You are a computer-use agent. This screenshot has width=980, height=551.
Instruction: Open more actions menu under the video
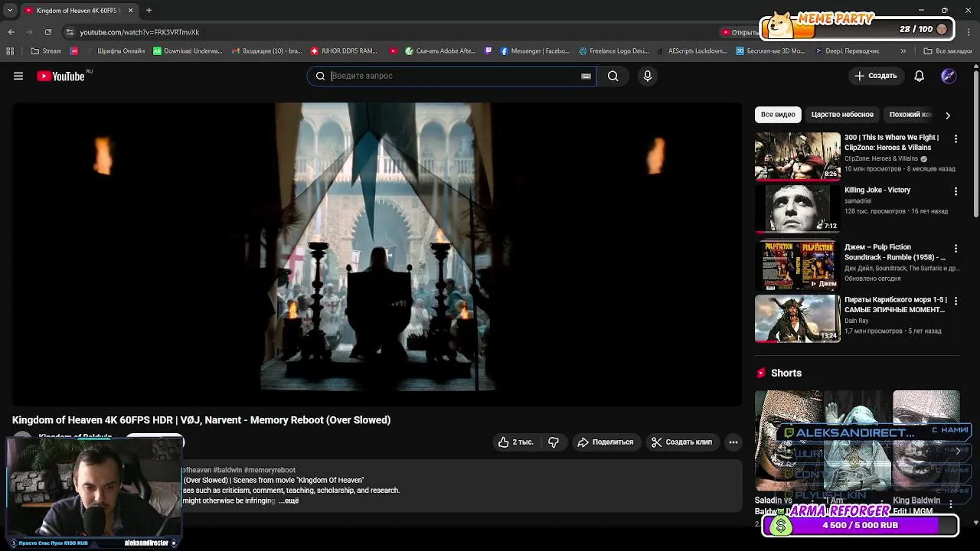click(733, 442)
